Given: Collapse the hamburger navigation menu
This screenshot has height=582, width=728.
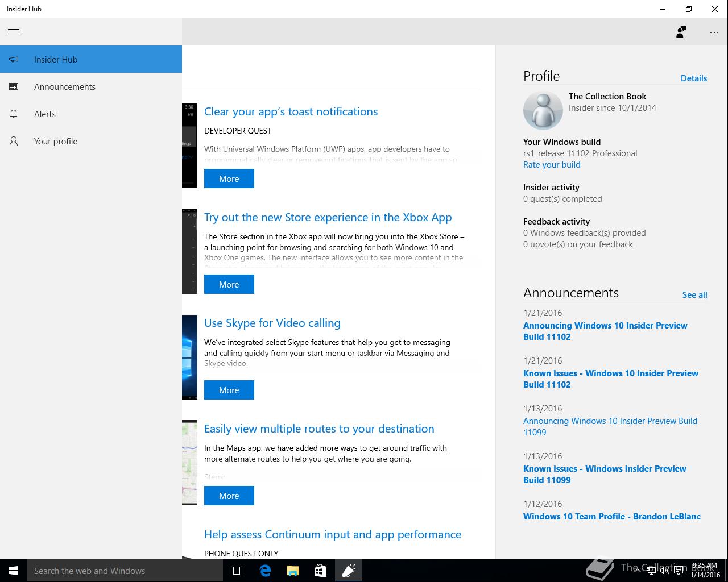Looking at the screenshot, I should [14, 32].
